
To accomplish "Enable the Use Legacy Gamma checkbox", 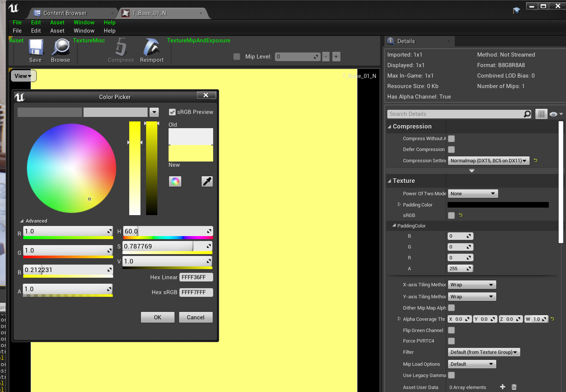I will pyautogui.click(x=451, y=375).
